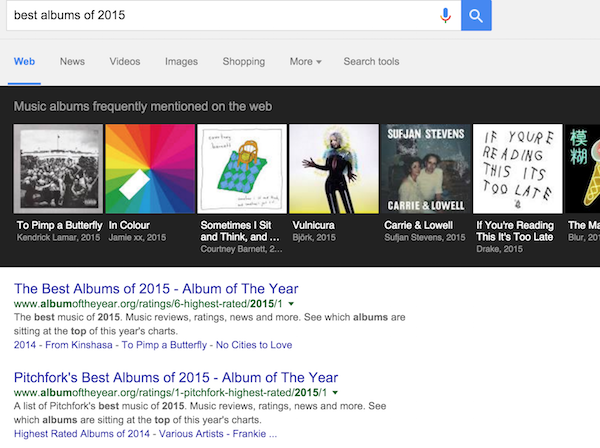
Task: Click 'Björk, 2015' caption
Action: pyautogui.click(x=314, y=238)
